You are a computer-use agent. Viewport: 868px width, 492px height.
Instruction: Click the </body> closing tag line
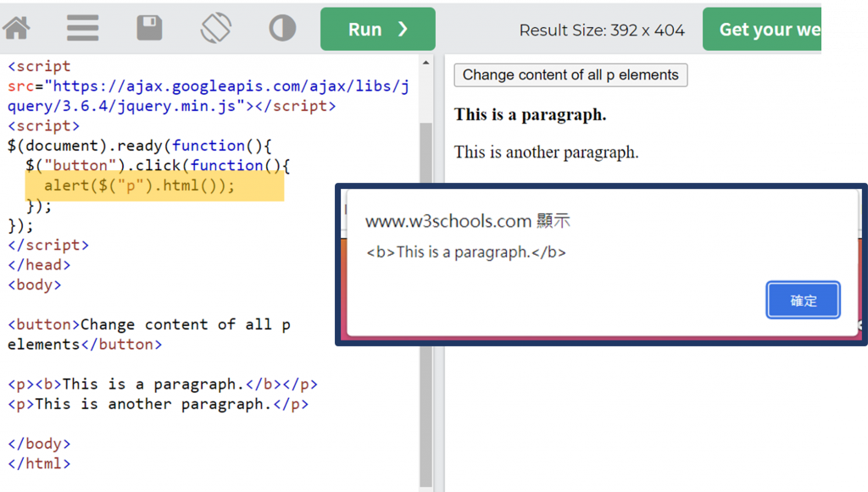click(x=39, y=444)
